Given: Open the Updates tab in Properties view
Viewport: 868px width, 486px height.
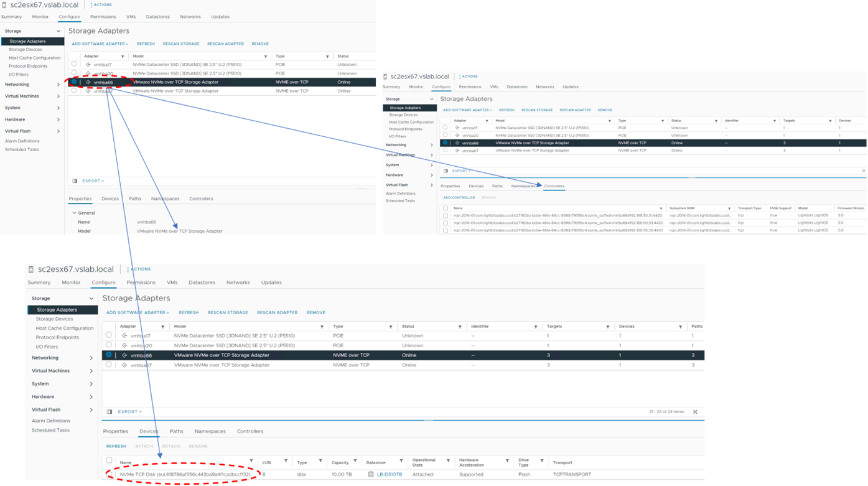Looking at the screenshot, I should 220,17.
